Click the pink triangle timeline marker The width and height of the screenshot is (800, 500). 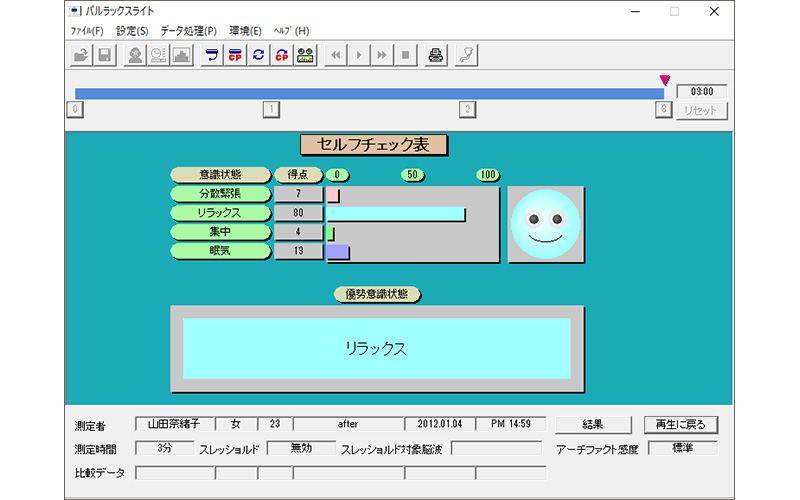coord(664,80)
